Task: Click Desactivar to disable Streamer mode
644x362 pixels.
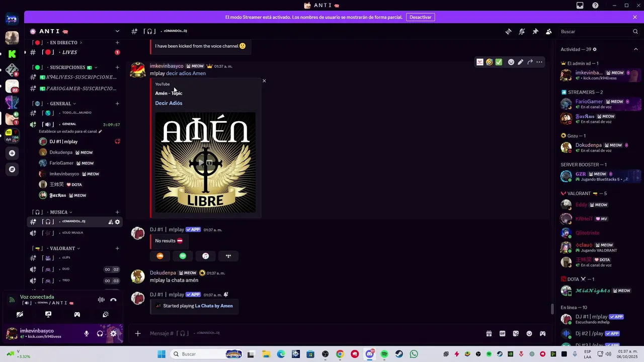Action: (x=420, y=17)
